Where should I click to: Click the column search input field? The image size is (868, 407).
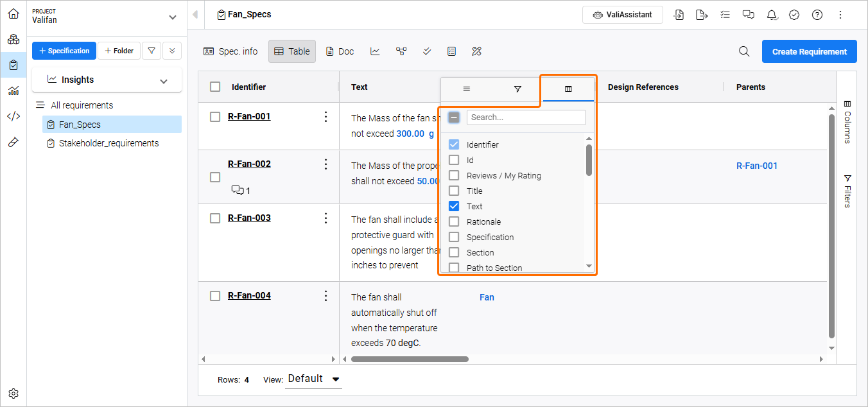coord(526,117)
